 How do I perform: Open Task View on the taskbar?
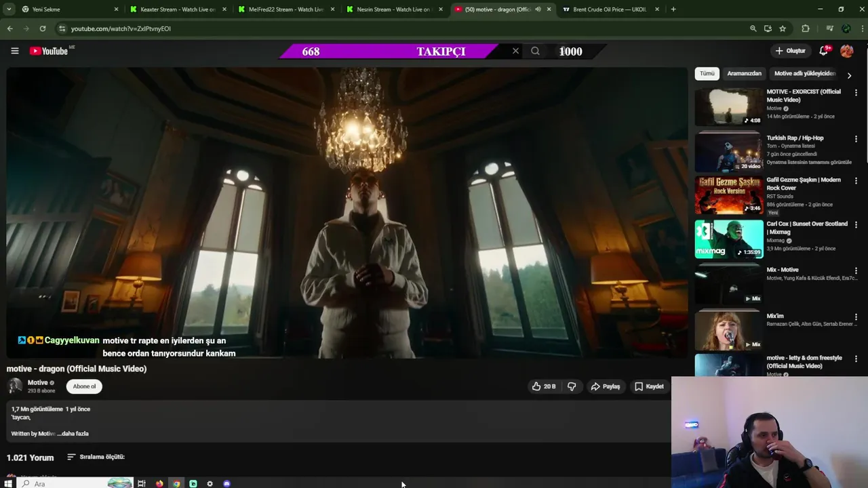point(142,484)
